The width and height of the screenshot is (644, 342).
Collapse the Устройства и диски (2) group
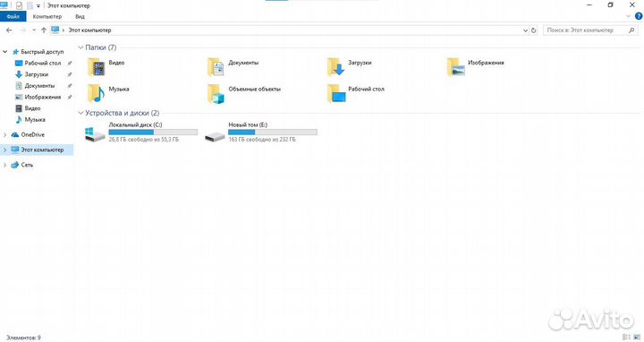click(80, 113)
